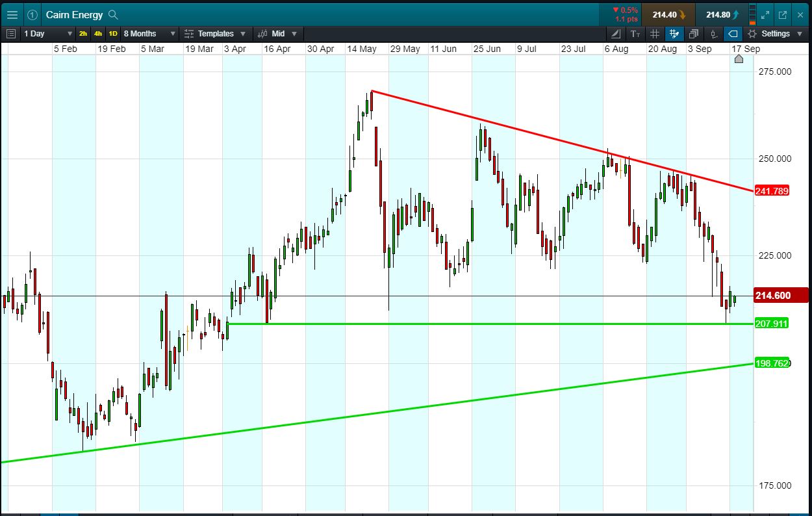The image size is (812, 516).
Task: Open the Templates dropdown
Action: pos(215,33)
